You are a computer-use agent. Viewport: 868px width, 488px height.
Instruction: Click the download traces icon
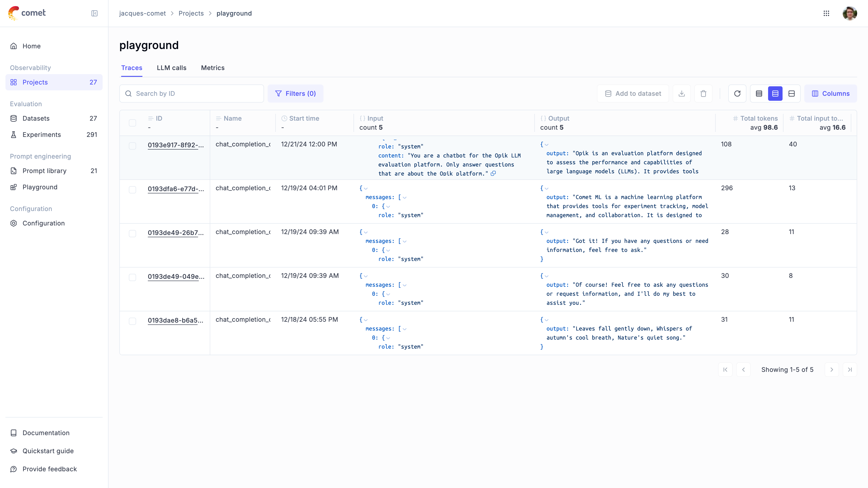coord(682,94)
